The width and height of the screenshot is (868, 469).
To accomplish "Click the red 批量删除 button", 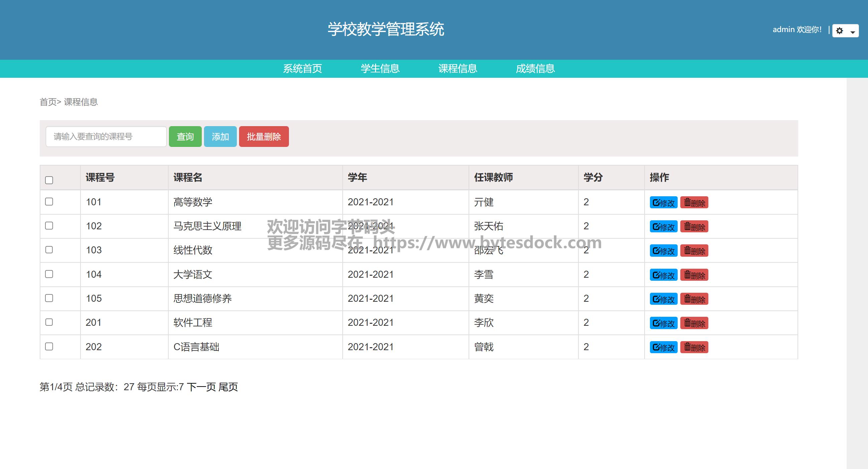I will pos(264,137).
